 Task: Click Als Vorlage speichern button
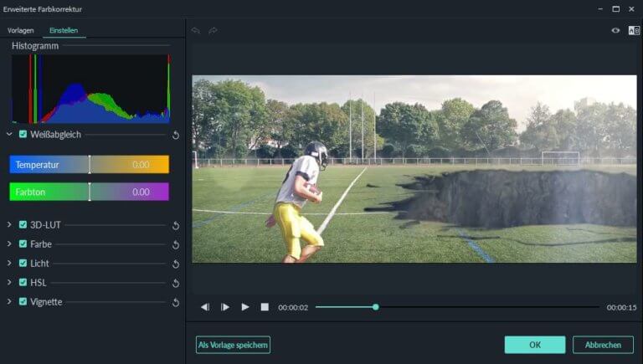click(233, 345)
